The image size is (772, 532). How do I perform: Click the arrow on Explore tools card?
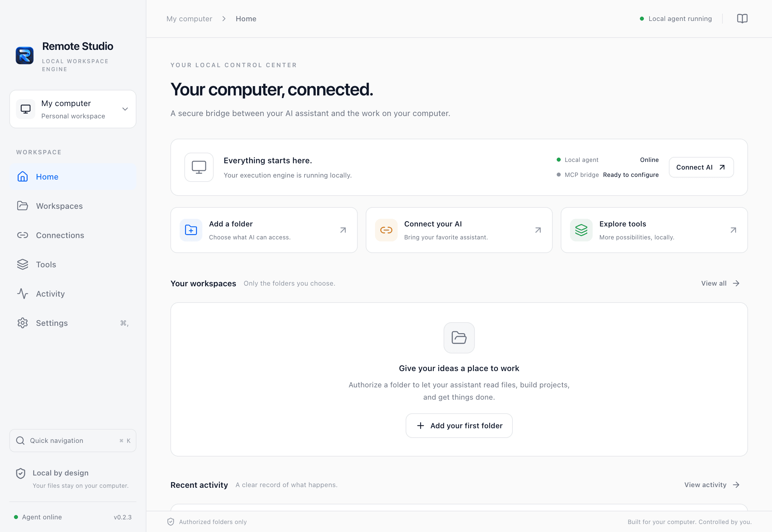click(733, 230)
